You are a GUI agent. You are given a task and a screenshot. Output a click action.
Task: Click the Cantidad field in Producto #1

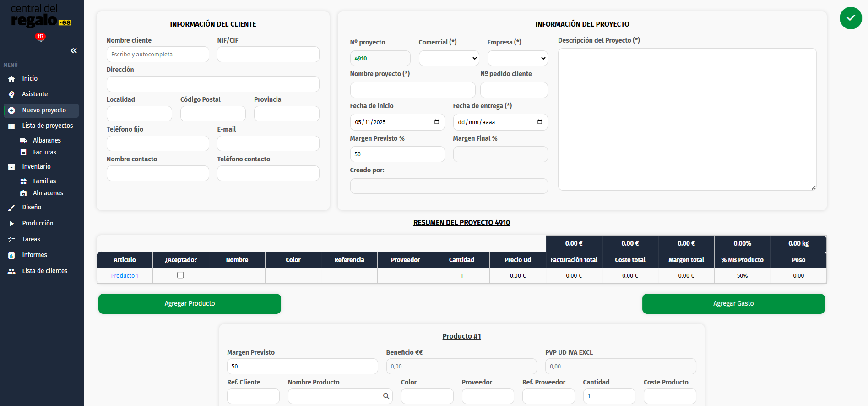click(609, 396)
